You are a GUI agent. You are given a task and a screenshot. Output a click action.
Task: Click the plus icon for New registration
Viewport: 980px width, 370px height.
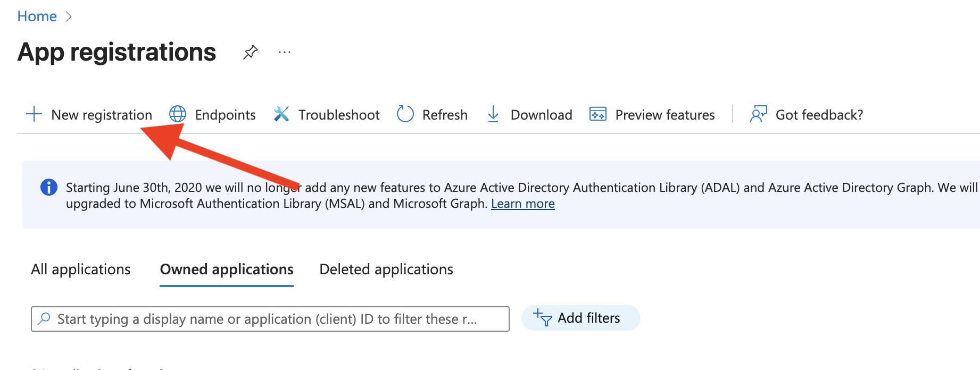click(34, 114)
